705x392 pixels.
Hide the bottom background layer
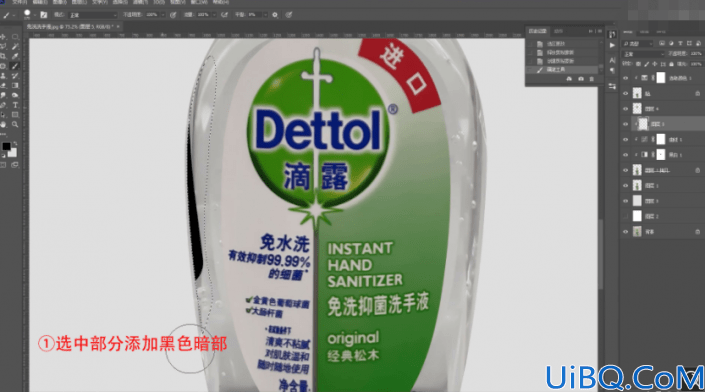coord(625,232)
